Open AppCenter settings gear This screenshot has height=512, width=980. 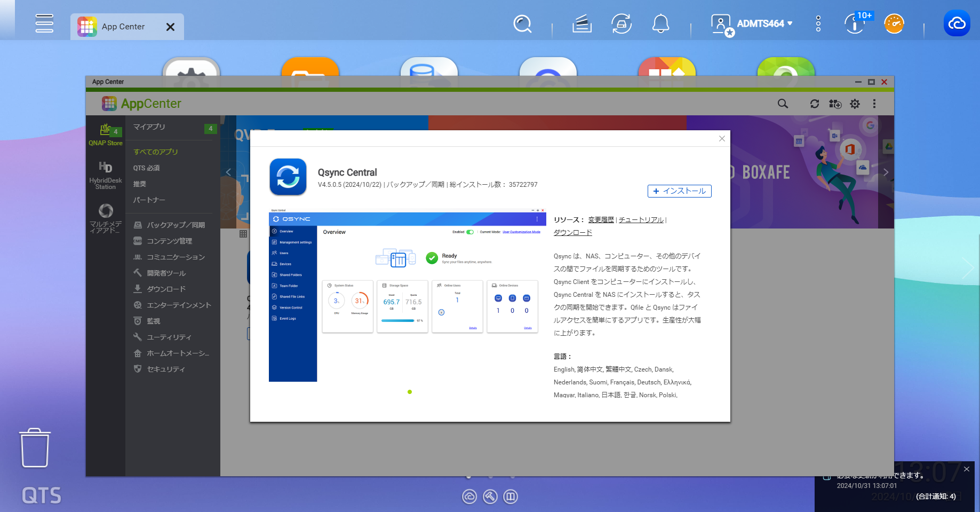[x=855, y=104]
